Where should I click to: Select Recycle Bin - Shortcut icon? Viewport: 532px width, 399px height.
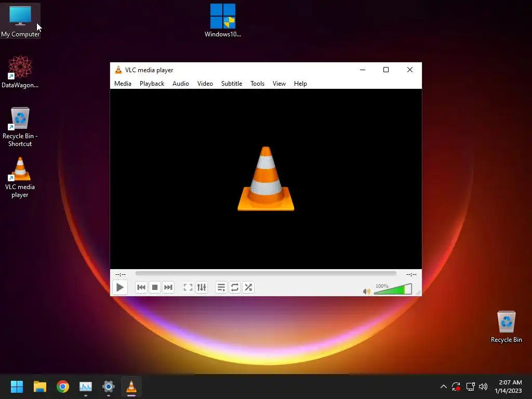click(20, 127)
